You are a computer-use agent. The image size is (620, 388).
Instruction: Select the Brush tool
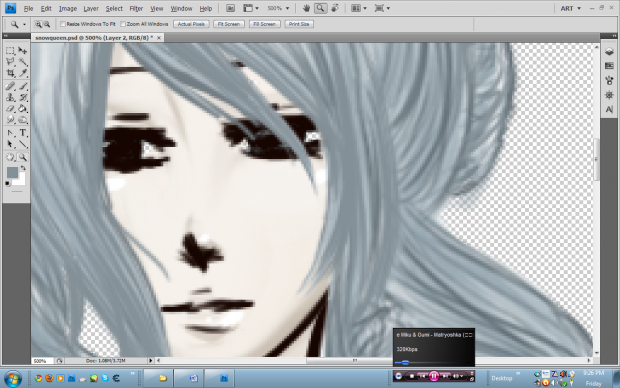(23, 86)
